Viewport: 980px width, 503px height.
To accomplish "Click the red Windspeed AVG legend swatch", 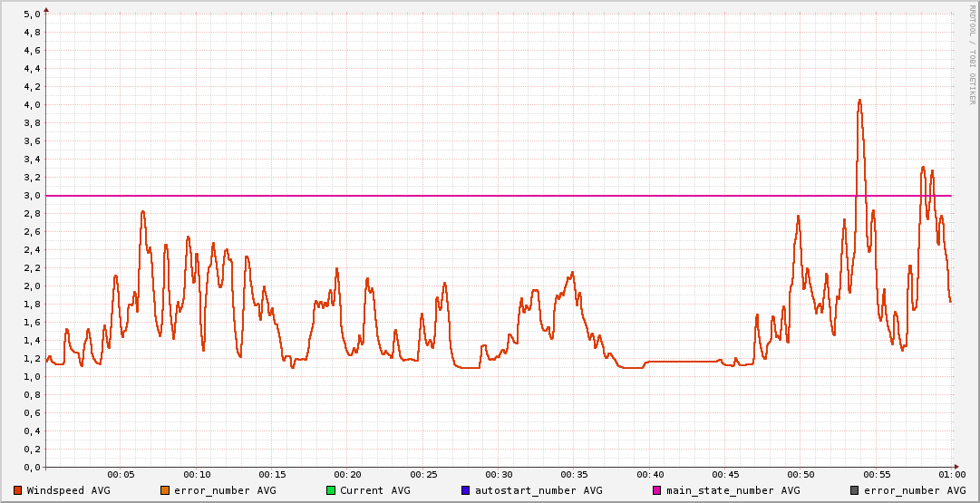I will (x=17, y=490).
